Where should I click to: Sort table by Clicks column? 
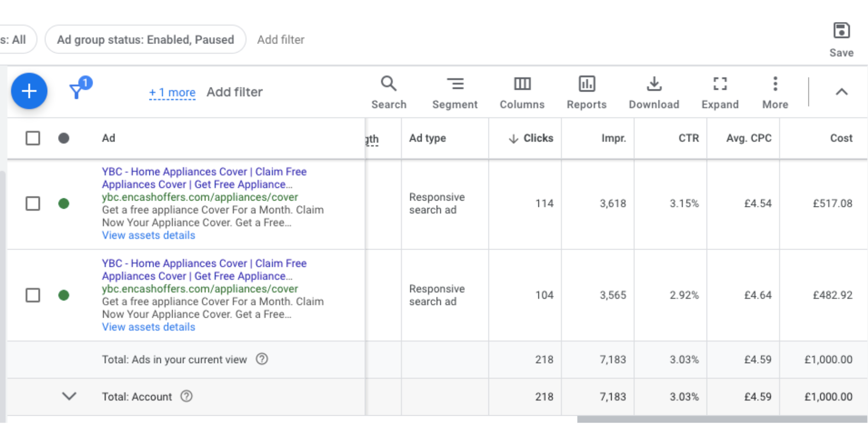coord(538,138)
